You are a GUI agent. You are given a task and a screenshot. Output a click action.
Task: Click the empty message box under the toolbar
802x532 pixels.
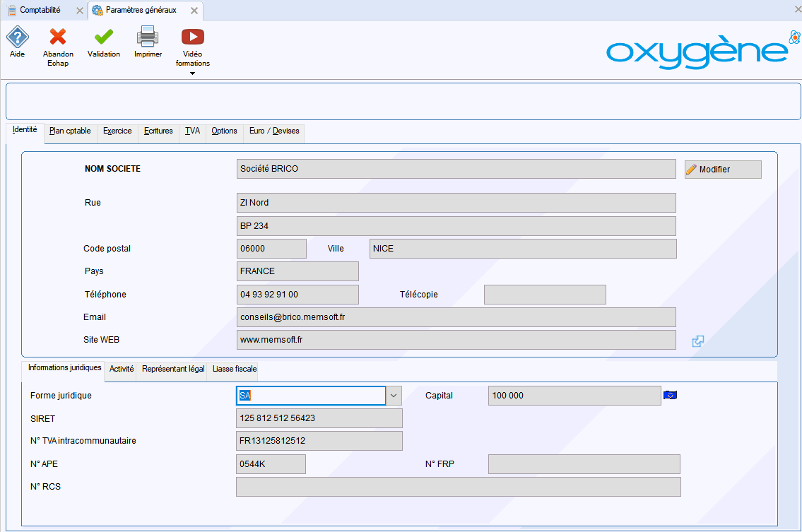pyautogui.click(x=403, y=101)
